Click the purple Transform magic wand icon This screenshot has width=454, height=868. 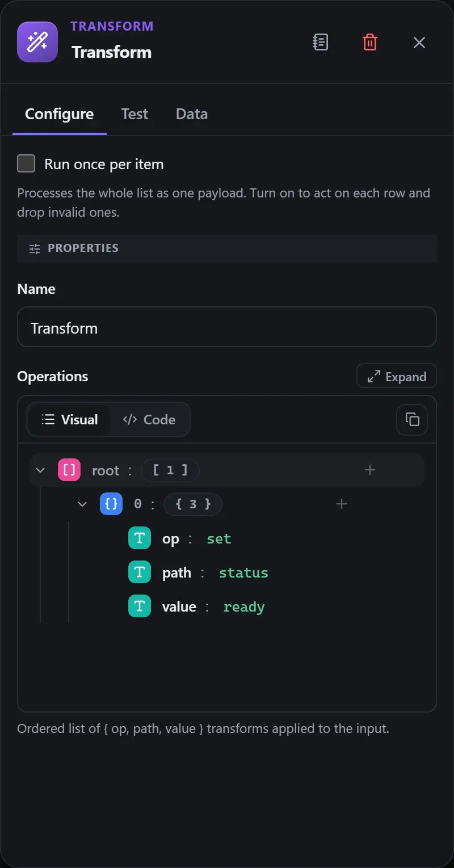point(37,42)
